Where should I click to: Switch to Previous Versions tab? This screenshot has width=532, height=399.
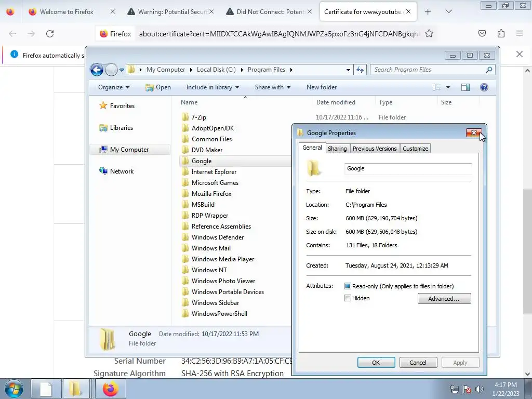[x=375, y=149]
